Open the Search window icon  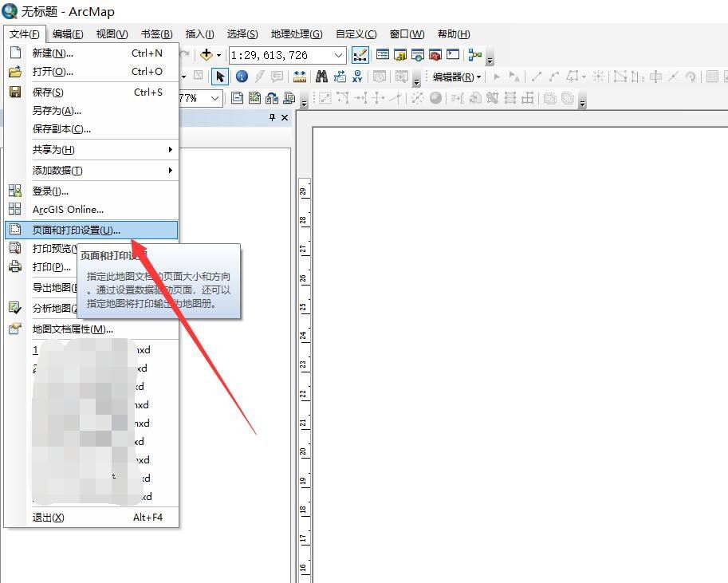(x=417, y=55)
